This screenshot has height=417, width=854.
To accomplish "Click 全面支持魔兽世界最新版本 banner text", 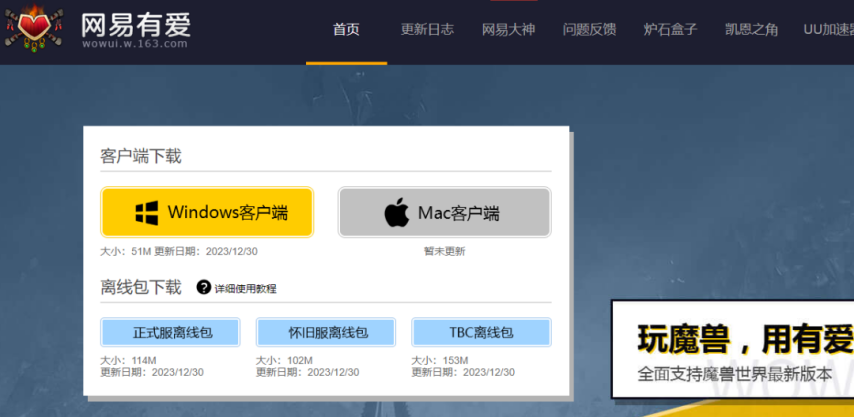I will click(735, 373).
